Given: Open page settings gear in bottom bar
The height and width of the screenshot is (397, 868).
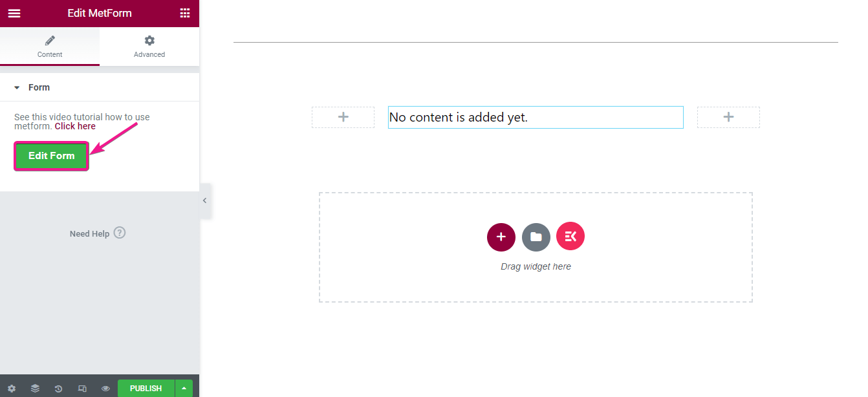Looking at the screenshot, I should (x=12, y=389).
